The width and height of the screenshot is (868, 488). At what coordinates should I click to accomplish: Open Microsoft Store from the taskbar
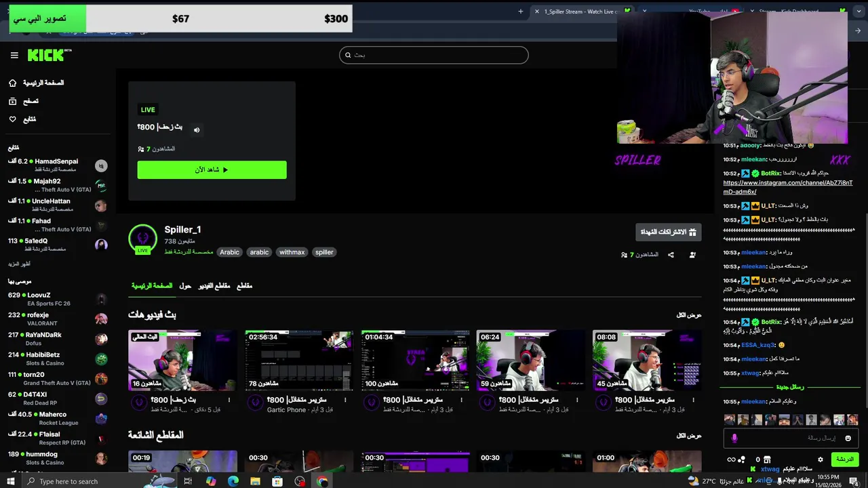tap(277, 481)
